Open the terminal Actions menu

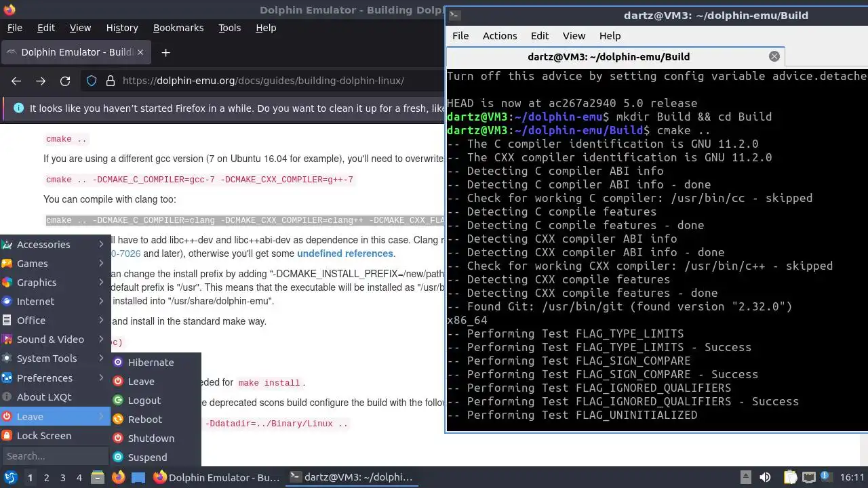pyautogui.click(x=500, y=36)
